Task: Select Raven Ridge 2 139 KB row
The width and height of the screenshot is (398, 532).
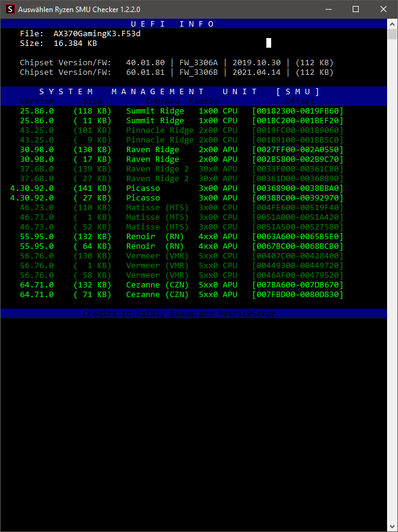Action: [182, 169]
